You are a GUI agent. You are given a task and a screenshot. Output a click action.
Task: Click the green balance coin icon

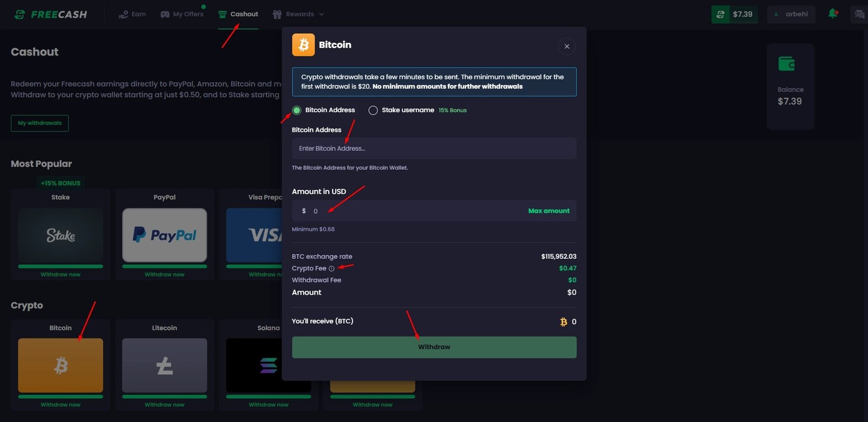click(x=720, y=15)
